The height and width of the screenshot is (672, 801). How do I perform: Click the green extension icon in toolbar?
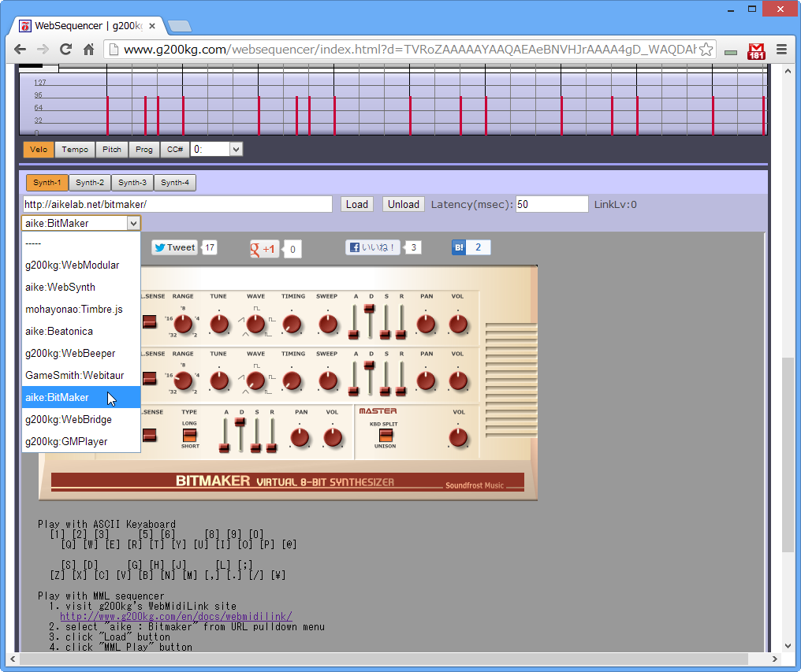pos(731,52)
